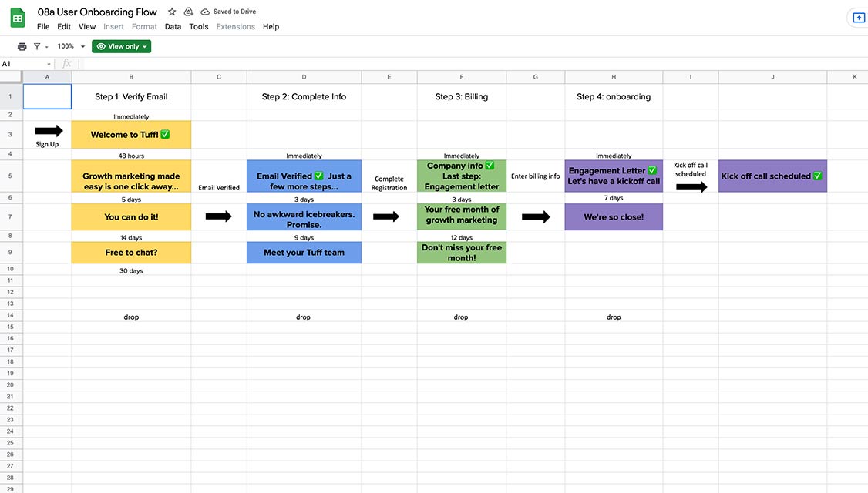Click the share icon at top right
The height and width of the screenshot is (493, 868).
859,18
